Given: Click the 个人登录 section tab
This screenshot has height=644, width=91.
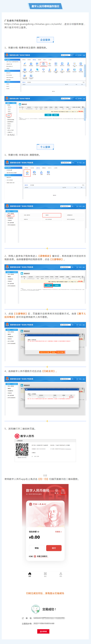Looking at the screenshot, I should [45, 147].
